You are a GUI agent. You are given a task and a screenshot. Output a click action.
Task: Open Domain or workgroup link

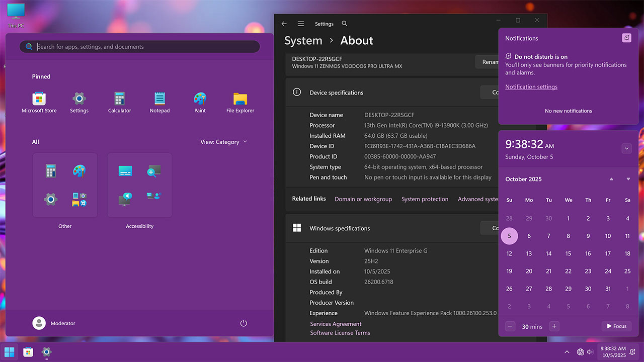click(x=363, y=199)
